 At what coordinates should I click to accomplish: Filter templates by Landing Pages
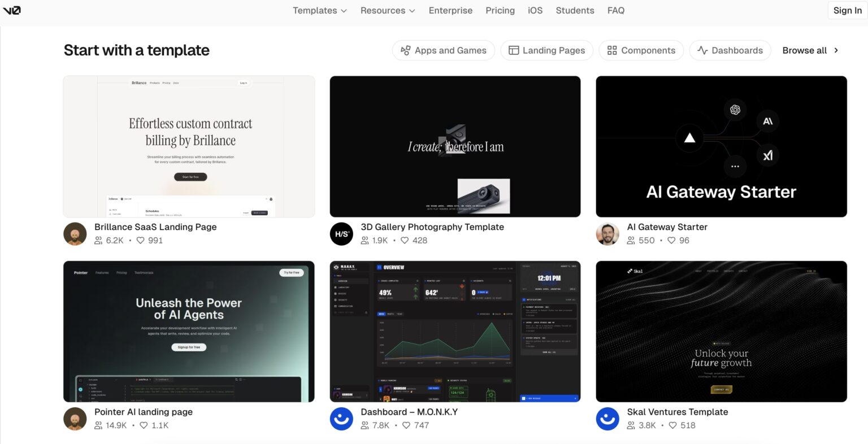pyautogui.click(x=546, y=50)
